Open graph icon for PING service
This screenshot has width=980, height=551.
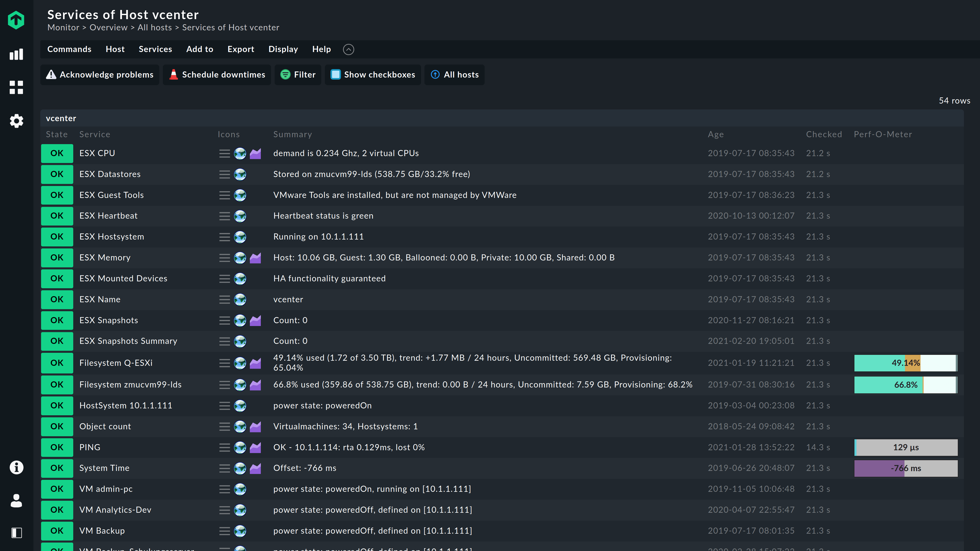pyautogui.click(x=255, y=448)
